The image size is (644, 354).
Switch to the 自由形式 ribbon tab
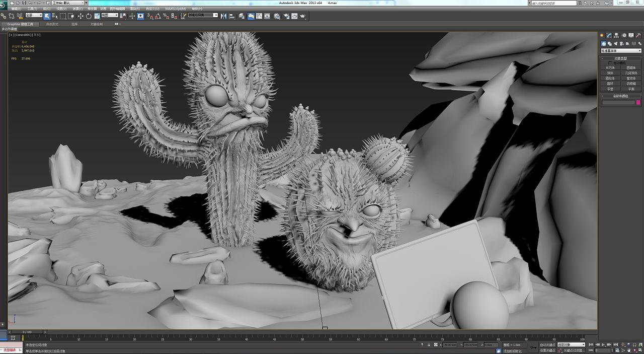point(52,24)
